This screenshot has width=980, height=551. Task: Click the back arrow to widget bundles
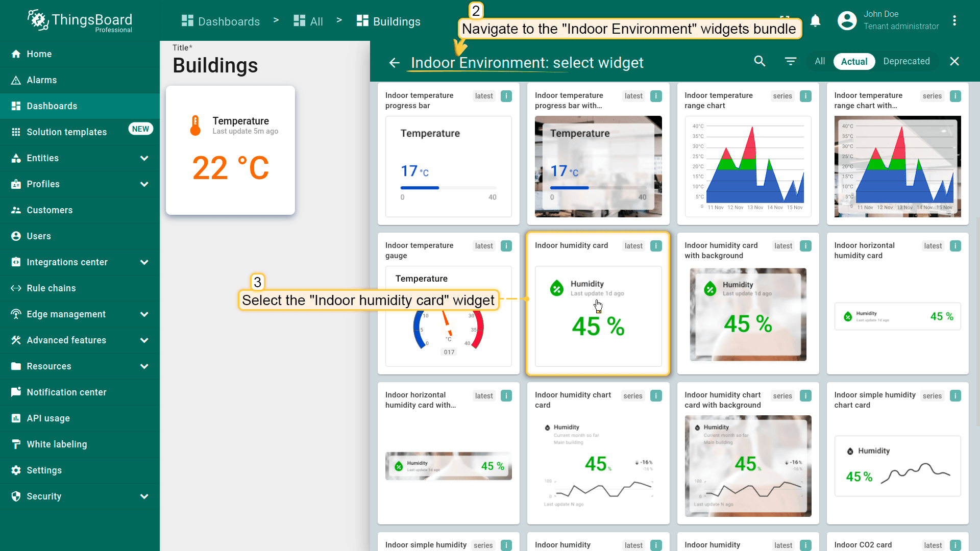point(394,62)
